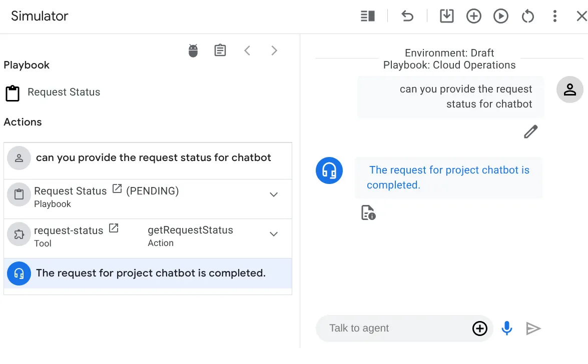
Task: Edit the user message with the pencil icon
Action: [530, 131]
